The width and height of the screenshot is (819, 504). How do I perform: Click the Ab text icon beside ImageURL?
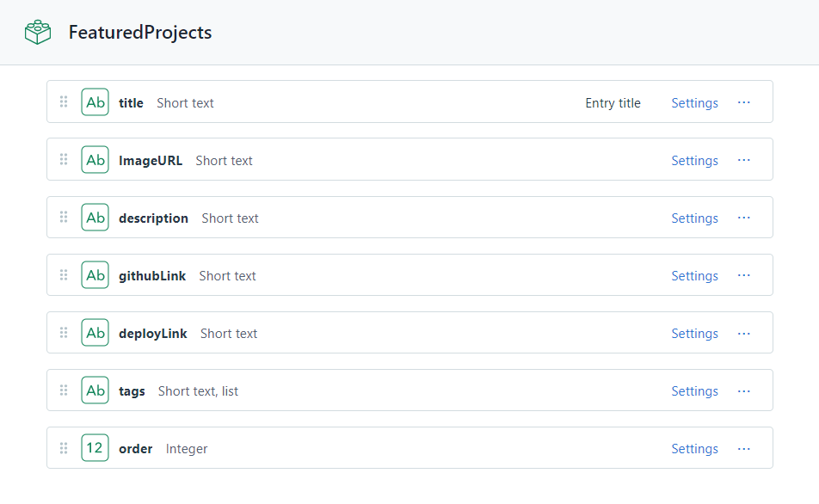pyautogui.click(x=95, y=160)
